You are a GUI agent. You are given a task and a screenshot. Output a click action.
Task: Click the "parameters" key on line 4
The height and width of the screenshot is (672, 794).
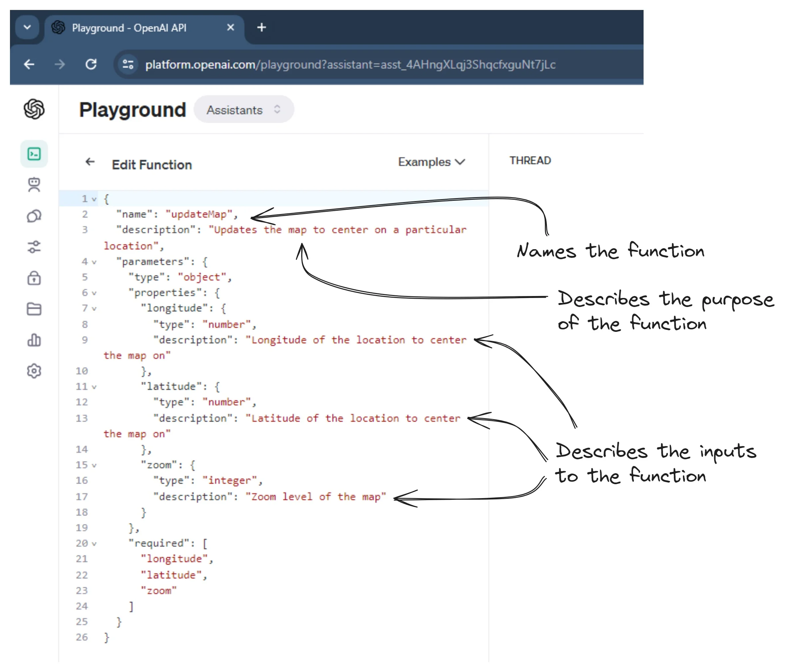click(152, 262)
